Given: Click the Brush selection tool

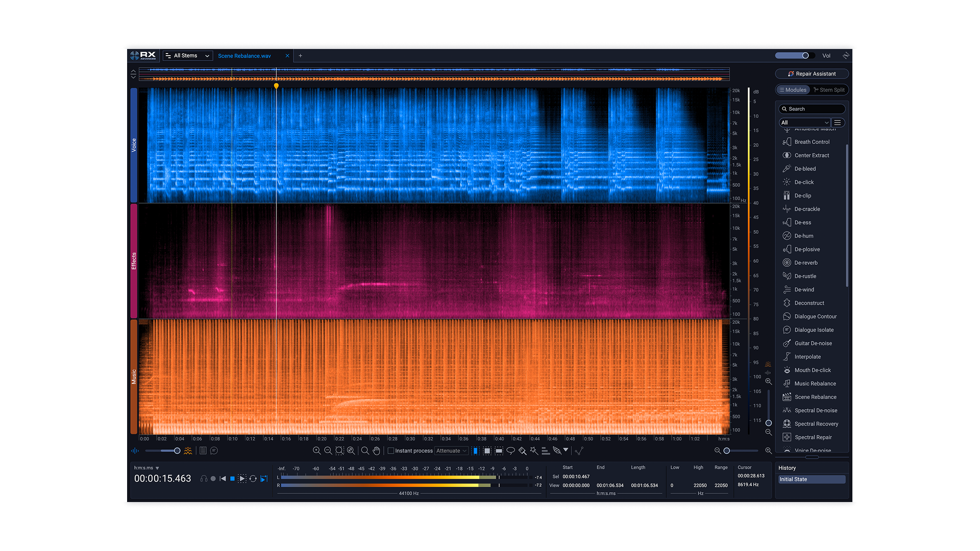Looking at the screenshot, I should point(522,451).
